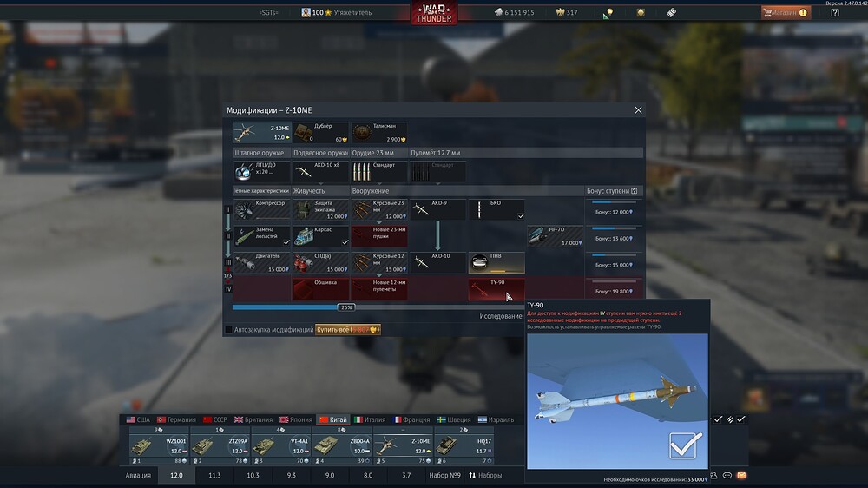Select the Z-10ME helicopter crew slot
The image size is (868, 488).
(403, 445)
